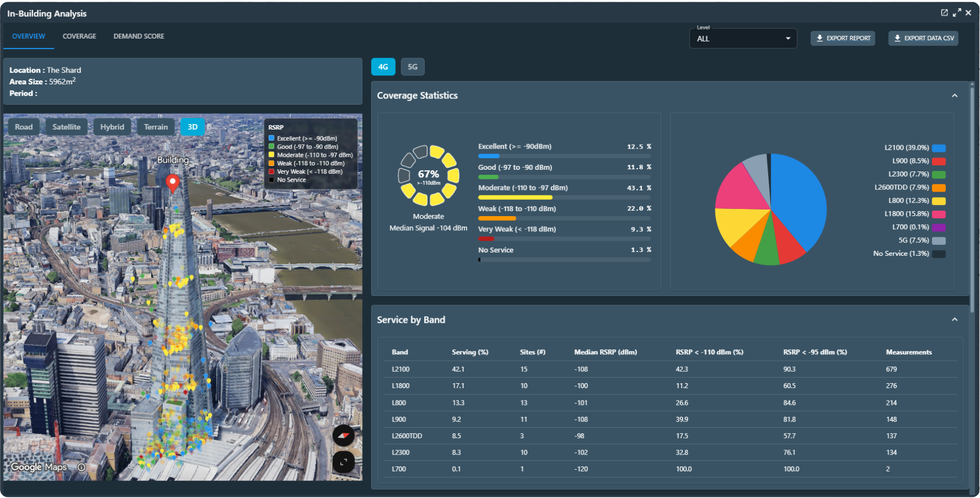Click the L2100 blue legend swatch
This screenshot has width=980, height=498.
pos(939,148)
